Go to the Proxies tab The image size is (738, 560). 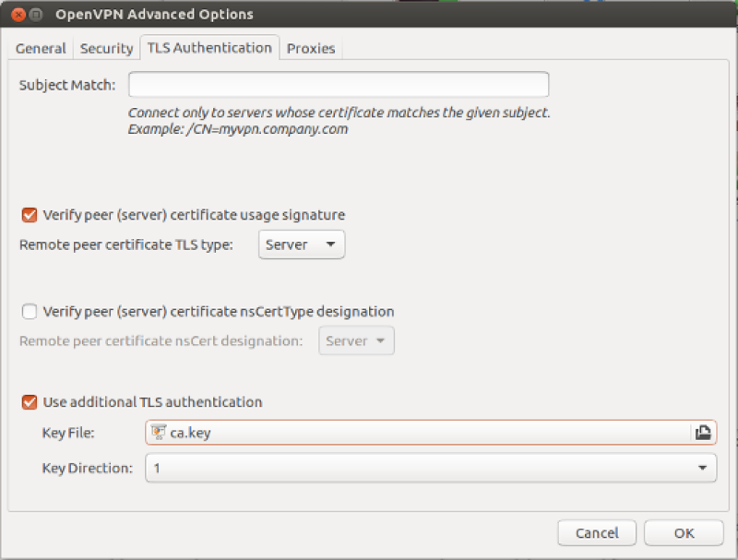pos(311,48)
